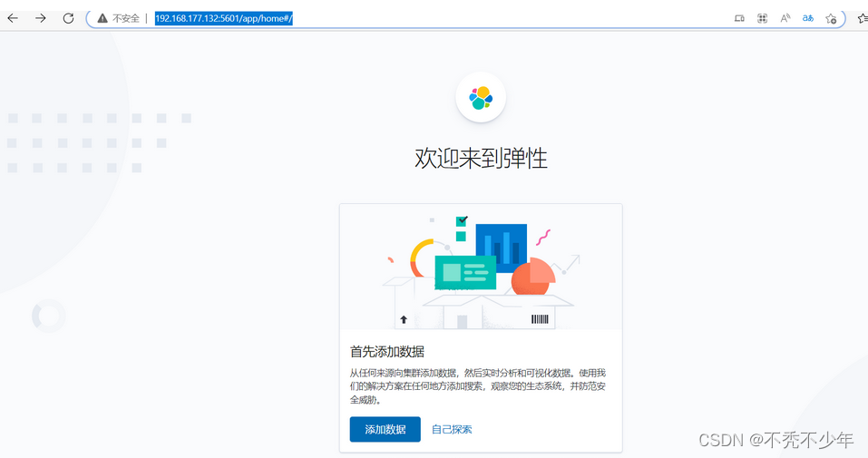Open the favorites list icon at far right

[x=863, y=18]
